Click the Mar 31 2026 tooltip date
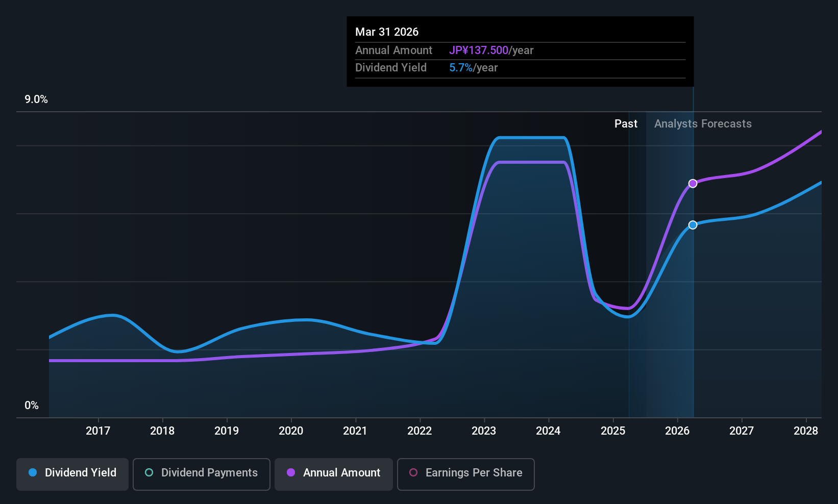This screenshot has height=504, width=838. 387,32
